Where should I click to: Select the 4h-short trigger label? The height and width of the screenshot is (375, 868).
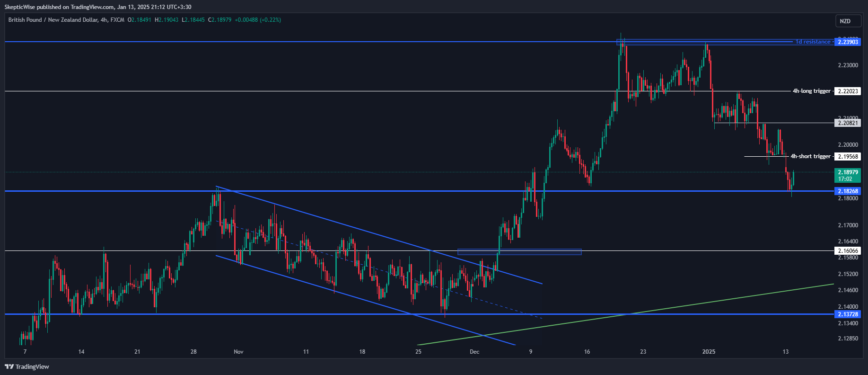pyautogui.click(x=810, y=156)
